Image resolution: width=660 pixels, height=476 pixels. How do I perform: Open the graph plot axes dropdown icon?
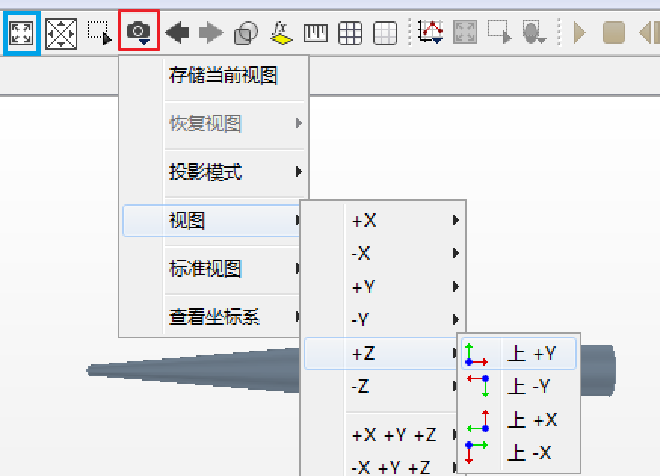[x=431, y=32]
